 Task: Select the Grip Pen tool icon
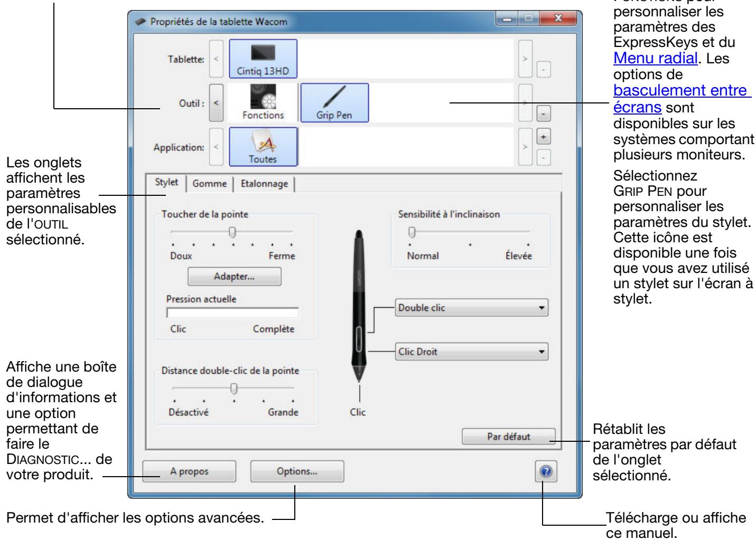pos(334,102)
